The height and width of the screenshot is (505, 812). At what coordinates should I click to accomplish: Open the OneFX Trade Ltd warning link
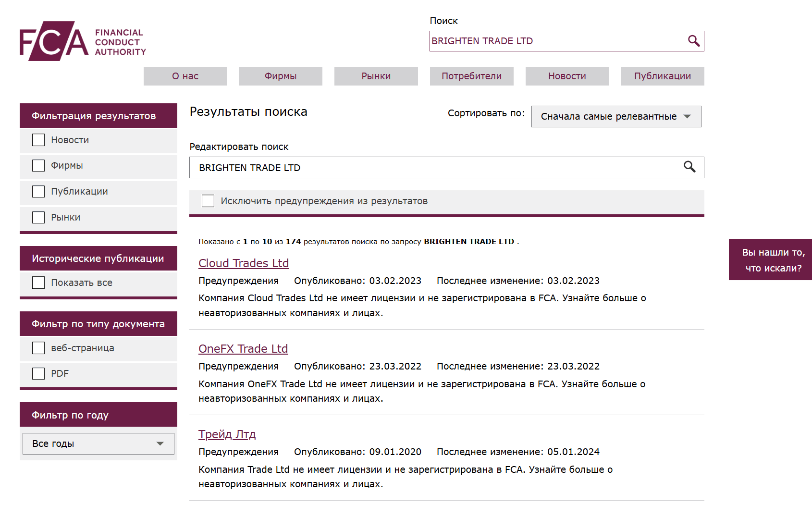point(243,349)
